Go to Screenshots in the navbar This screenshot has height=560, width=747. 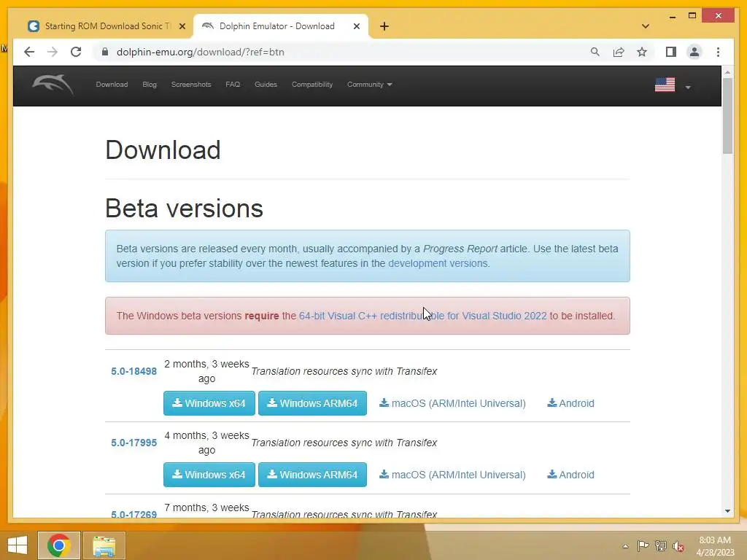click(x=191, y=85)
